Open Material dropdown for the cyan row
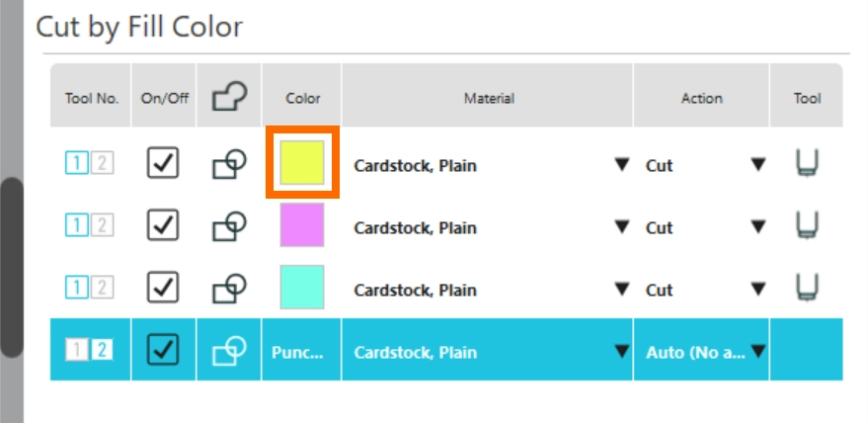Image resolution: width=868 pixels, height=423 pixels. point(621,291)
